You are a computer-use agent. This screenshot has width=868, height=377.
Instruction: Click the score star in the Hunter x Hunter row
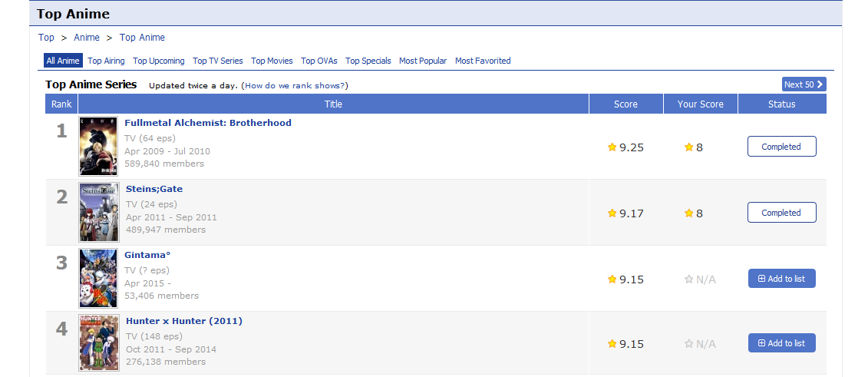(x=612, y=343)
